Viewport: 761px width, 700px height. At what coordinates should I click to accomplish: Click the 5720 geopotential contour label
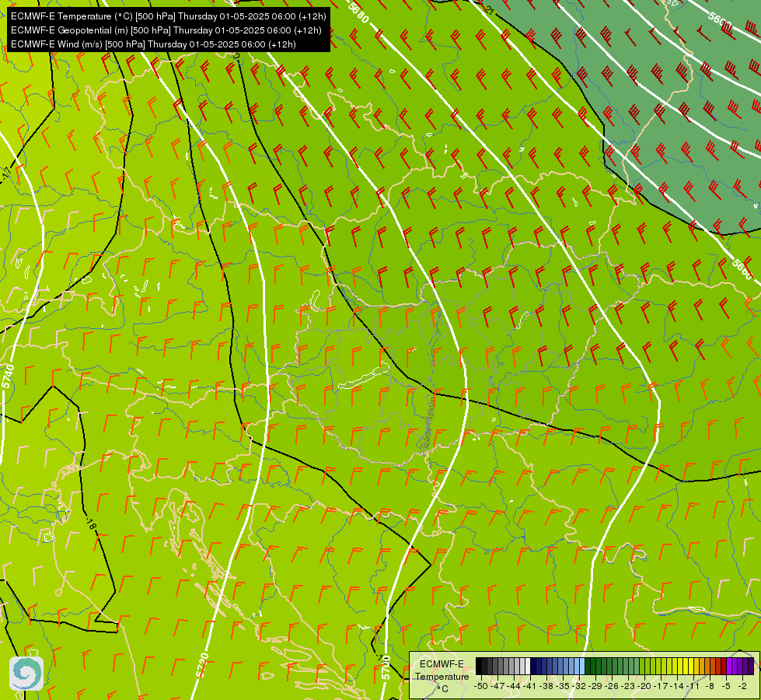pos(202,665)
